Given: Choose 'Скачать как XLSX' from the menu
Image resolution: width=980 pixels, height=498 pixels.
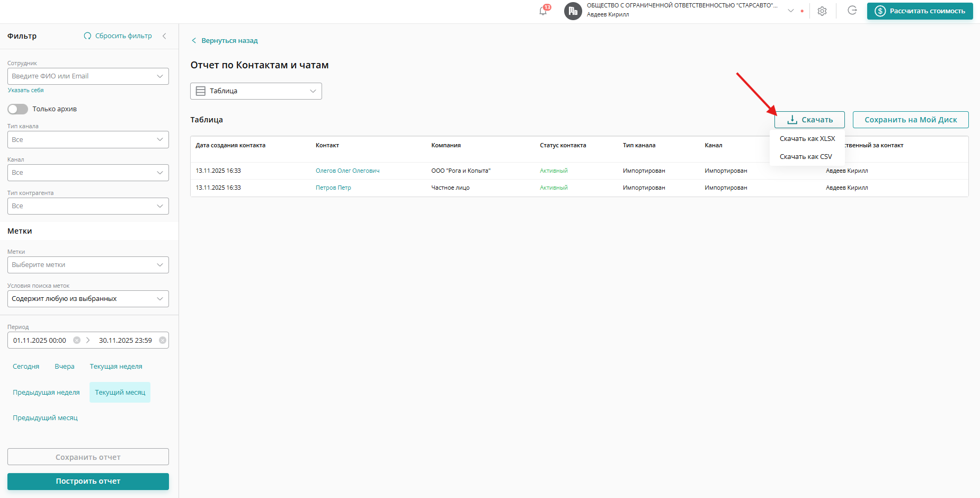Looking at the screenshot, I should pyautogui.click(x=807, y=139).
